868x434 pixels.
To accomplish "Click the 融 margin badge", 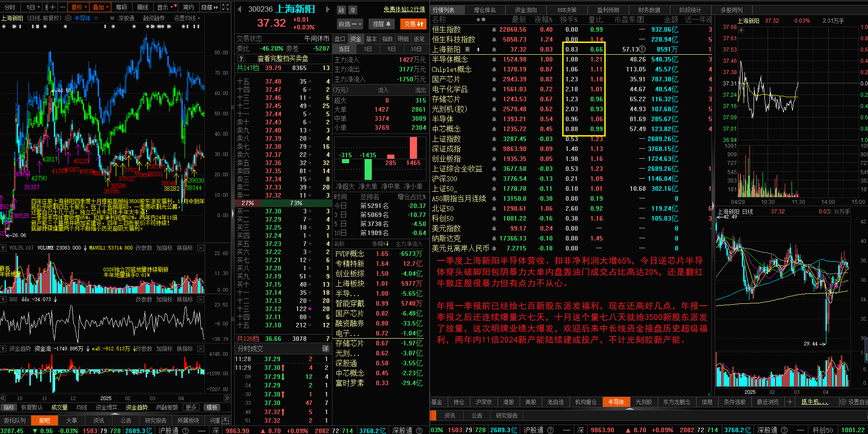I will click(x=342, y=10).
